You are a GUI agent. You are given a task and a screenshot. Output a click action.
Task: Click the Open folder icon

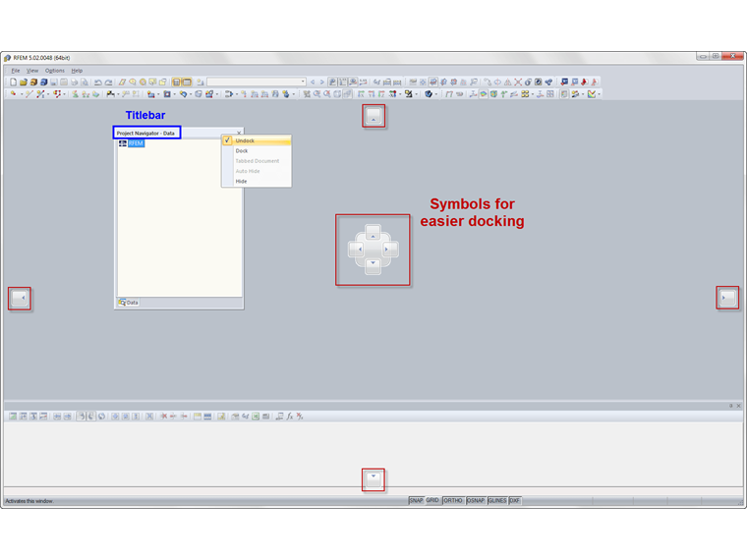pyautogui.click(x=24, y=82)
